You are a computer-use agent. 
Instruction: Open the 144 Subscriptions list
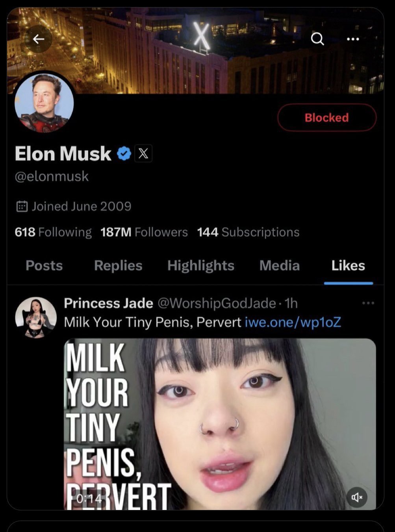tap(248, 232)
